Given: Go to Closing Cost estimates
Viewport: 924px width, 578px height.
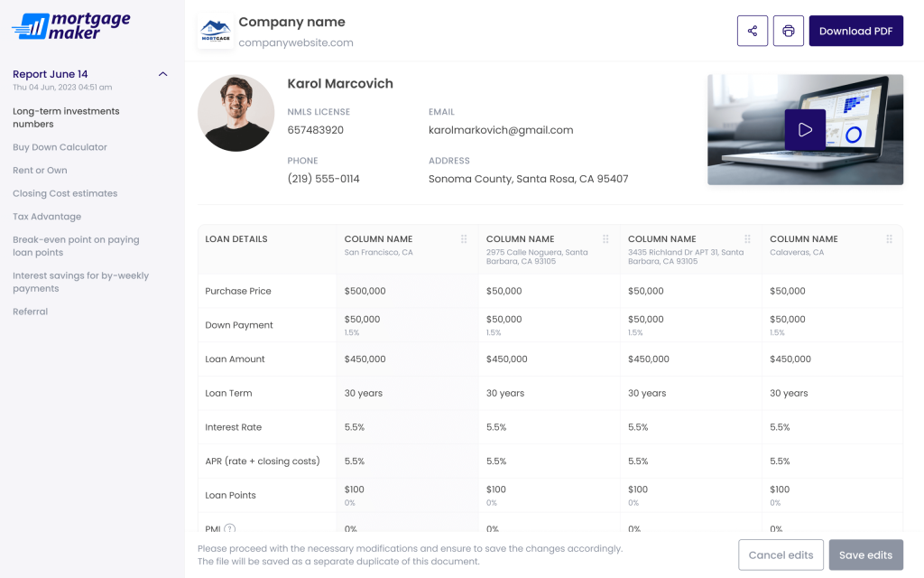Looking at the screenshot, I should click(65, 193).
